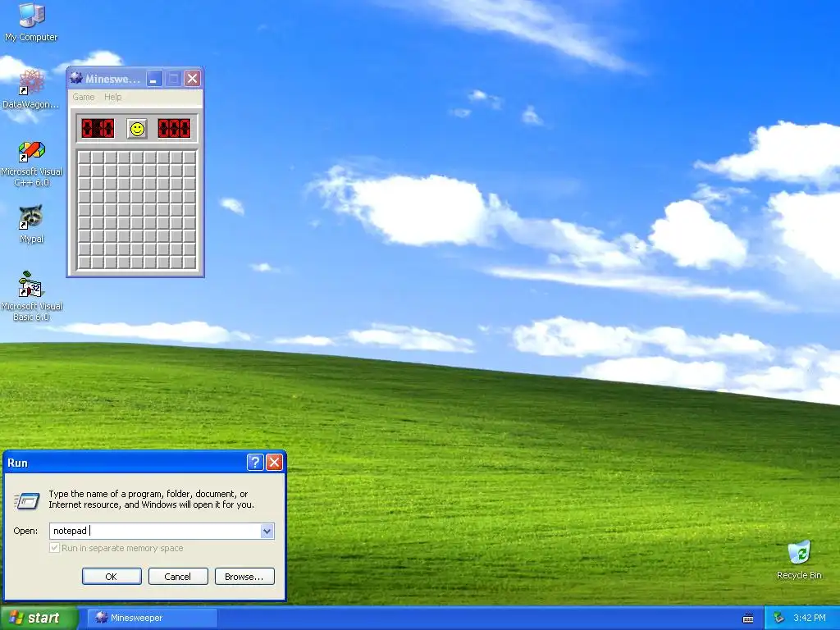Minimize the Minesweeper window

click(x=154, y=79)
